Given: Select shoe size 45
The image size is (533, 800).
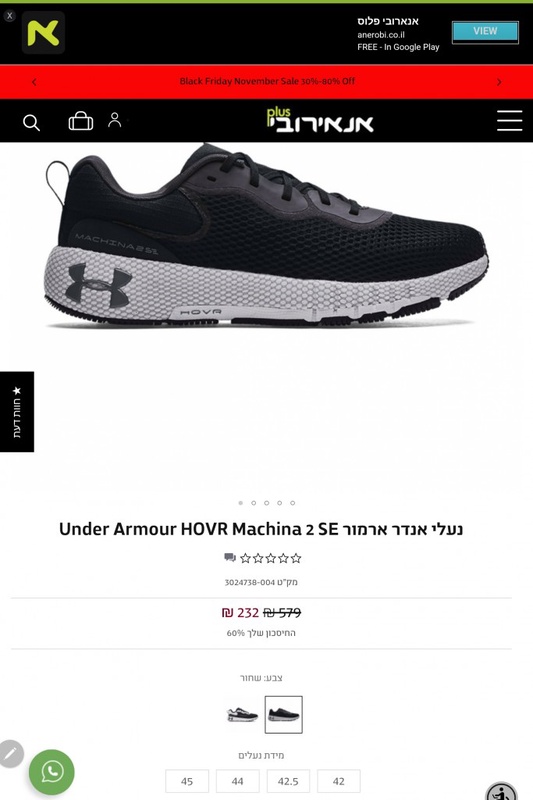Looking at the screenshot, I should click(187, 781).
